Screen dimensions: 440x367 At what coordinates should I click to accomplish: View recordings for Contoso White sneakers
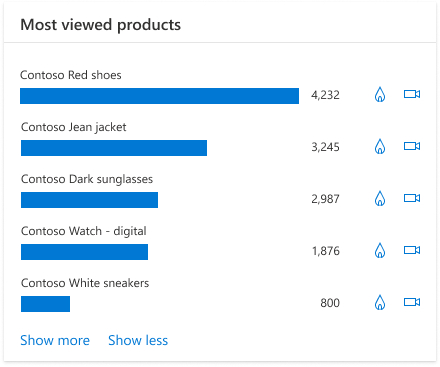coord(412,302)
